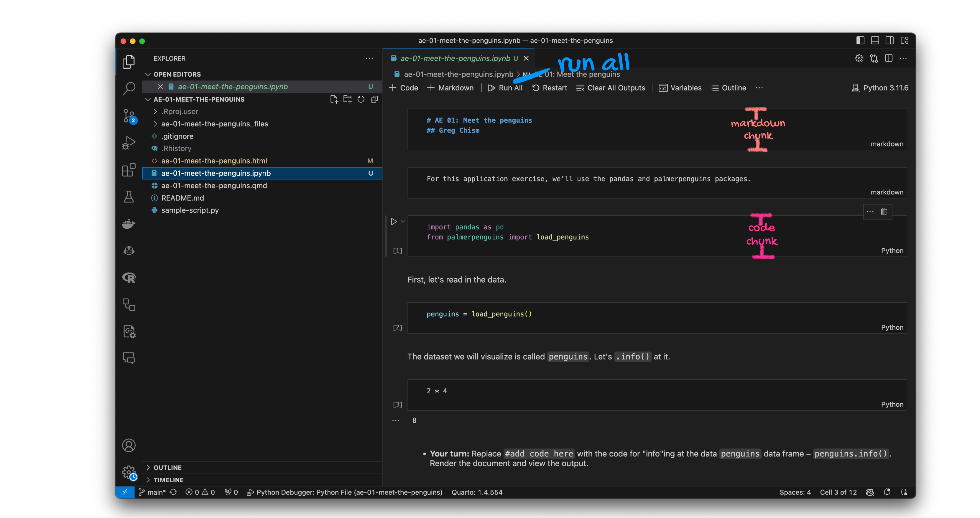Image resolution: width=980 pixels, height=518 pixels.
Task: Open the Run and Debug view
Action: 129,143
